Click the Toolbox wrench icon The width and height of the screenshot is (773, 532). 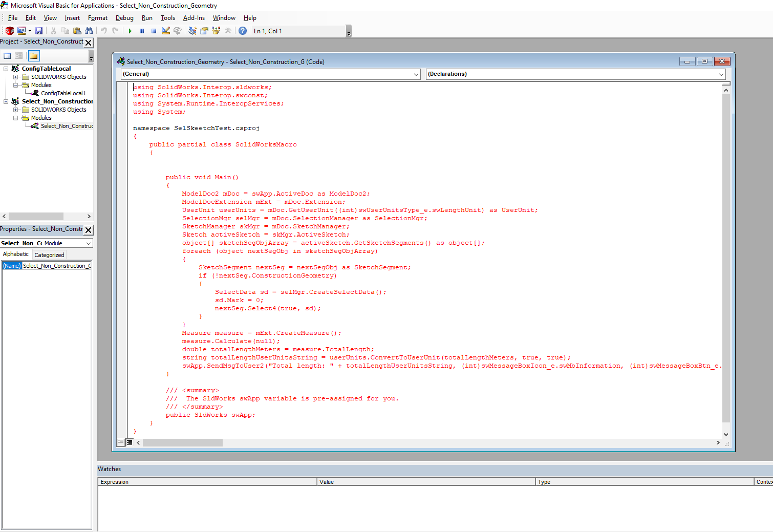[228, 31]
